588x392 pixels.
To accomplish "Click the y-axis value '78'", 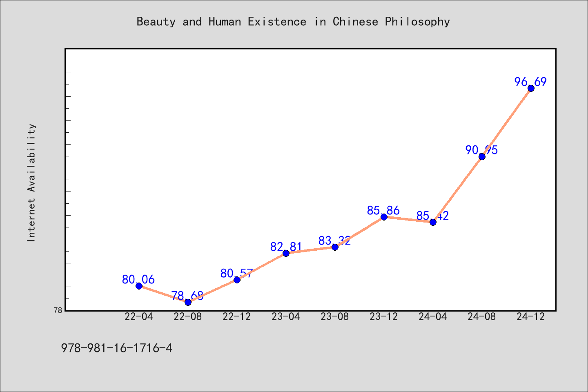I will click(x=58, y=311).
